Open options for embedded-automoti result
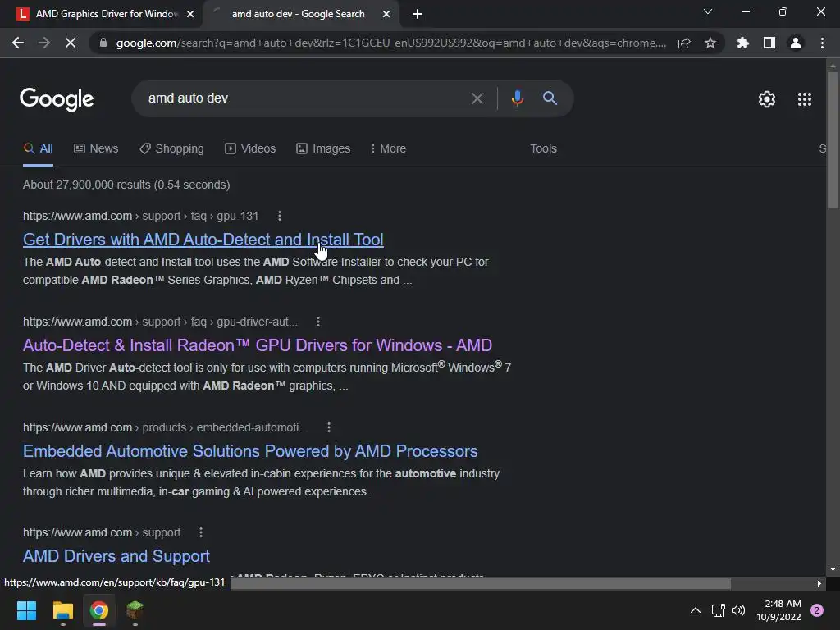 click(x=329, y=427)
